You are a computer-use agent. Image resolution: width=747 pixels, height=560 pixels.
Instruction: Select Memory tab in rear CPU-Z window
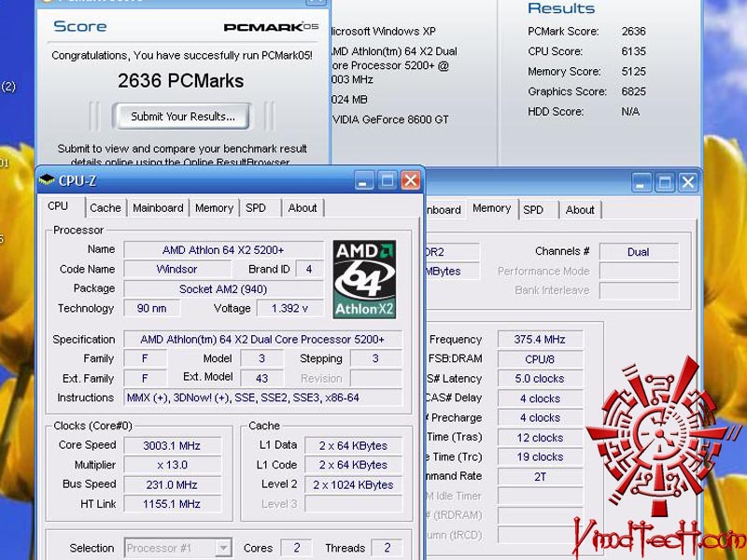pyautogui.click(x=492, y=208)
